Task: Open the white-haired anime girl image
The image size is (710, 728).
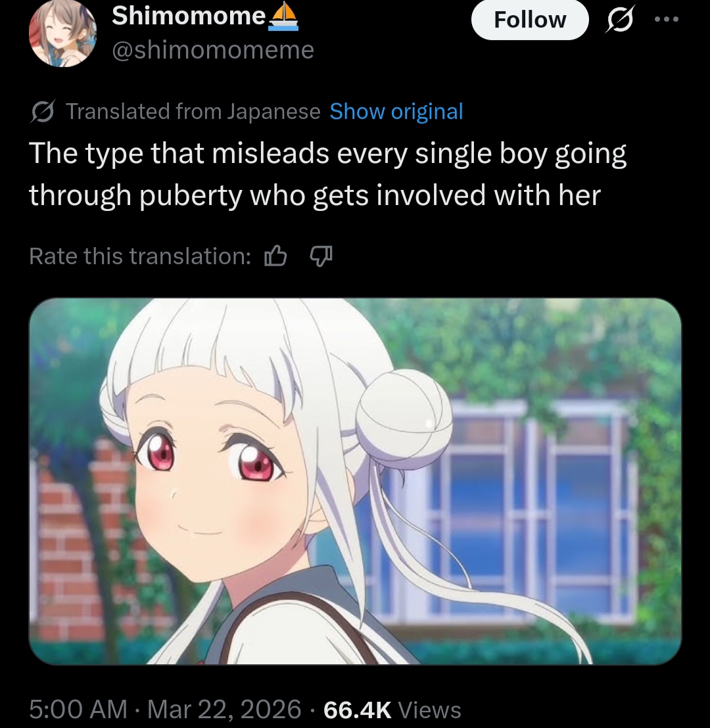Action: coord(355,481)
